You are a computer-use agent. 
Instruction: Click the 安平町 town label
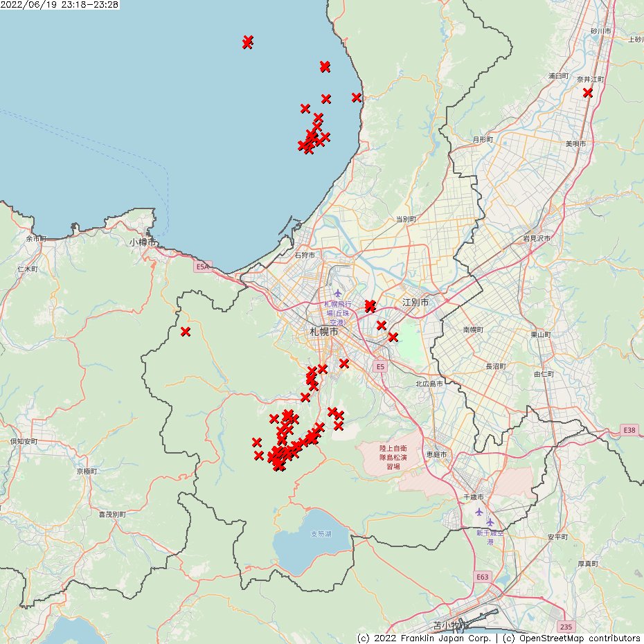(x=557, y=537)
